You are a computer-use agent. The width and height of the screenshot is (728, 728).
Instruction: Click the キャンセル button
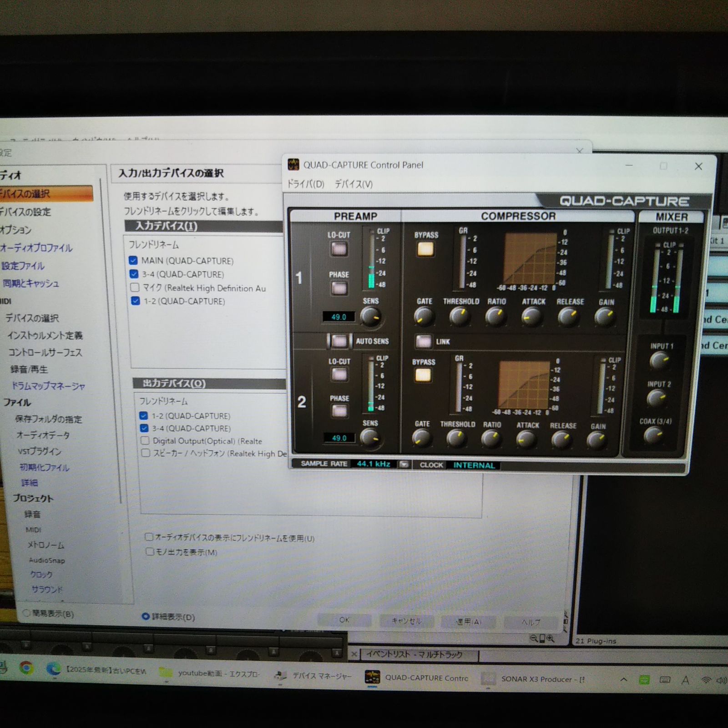406,621
